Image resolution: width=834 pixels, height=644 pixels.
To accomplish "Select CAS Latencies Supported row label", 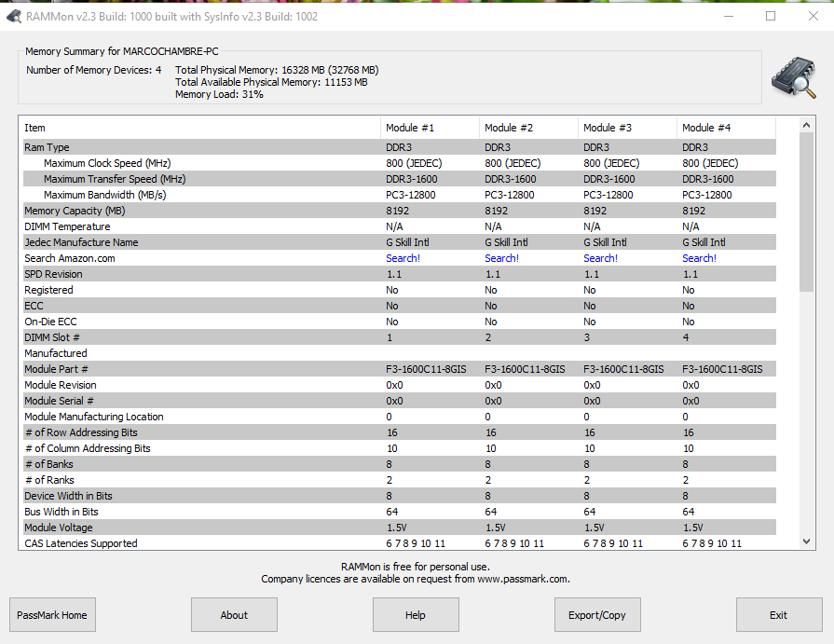I will click(81, 543).
